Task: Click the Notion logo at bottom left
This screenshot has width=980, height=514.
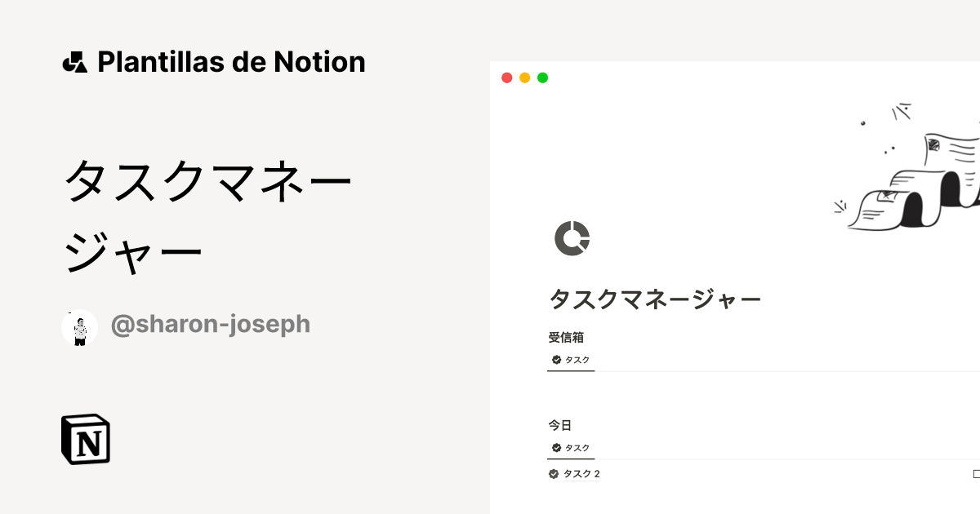Action: [84, 439]
